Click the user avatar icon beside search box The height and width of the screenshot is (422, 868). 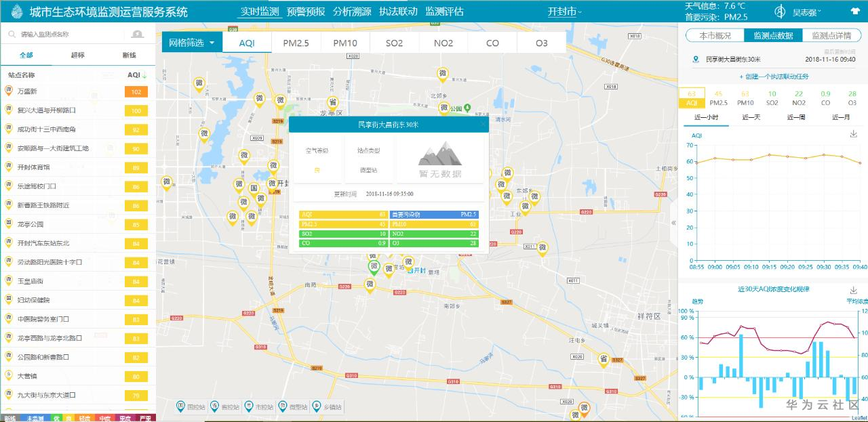[138, 34]
